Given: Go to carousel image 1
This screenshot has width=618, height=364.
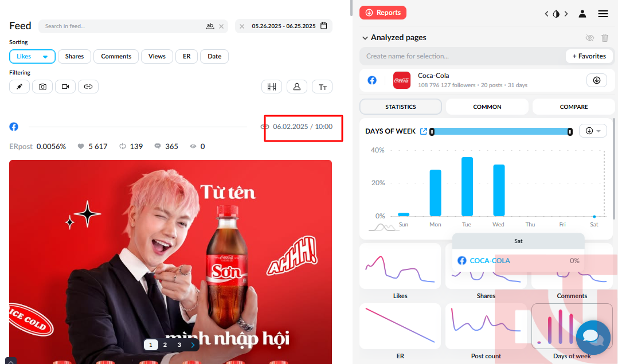Looking at the screenshot, I should [x=151, y=345].
